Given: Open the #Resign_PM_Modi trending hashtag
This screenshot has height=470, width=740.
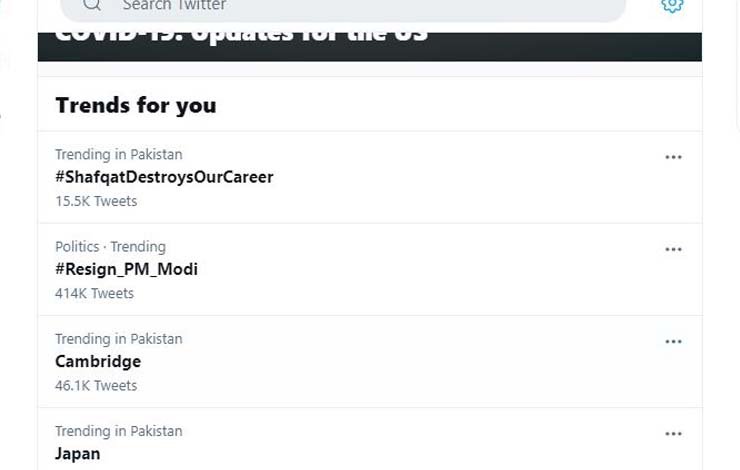Looking at the screenshot, I should pyautogui.click(x=126, y=269).
